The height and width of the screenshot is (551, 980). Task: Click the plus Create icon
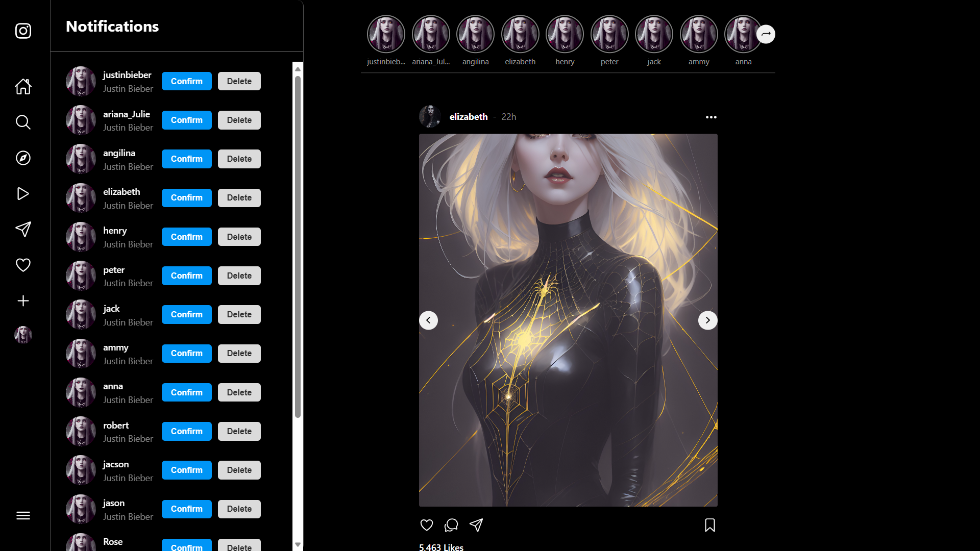pos(23,301)
